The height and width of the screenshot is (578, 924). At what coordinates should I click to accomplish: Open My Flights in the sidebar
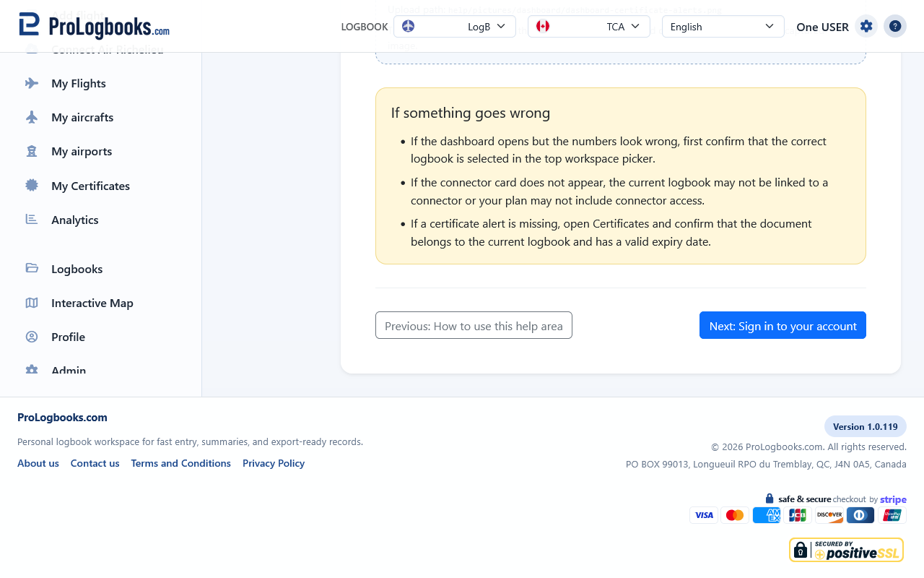click(79, 83)
